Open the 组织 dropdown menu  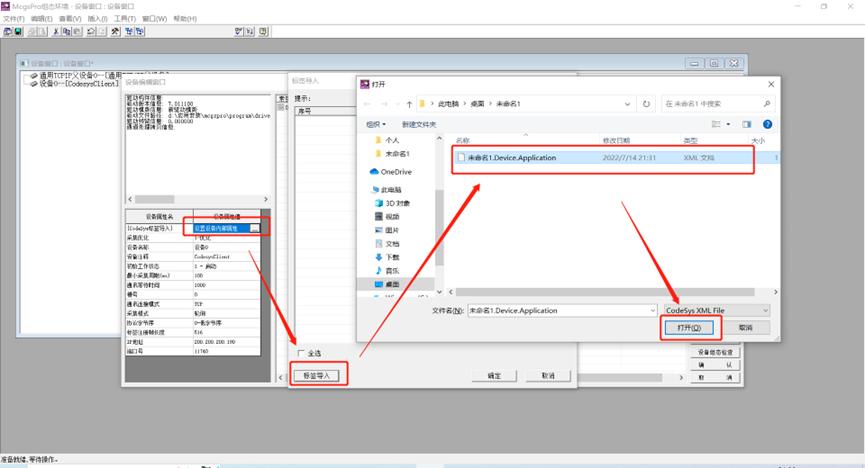point(376,124)
